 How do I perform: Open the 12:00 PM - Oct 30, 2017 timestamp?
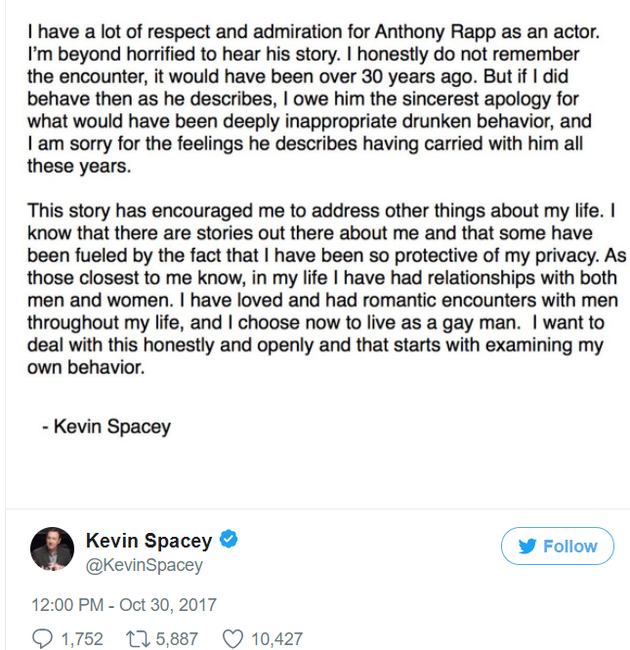click(124, 605)
